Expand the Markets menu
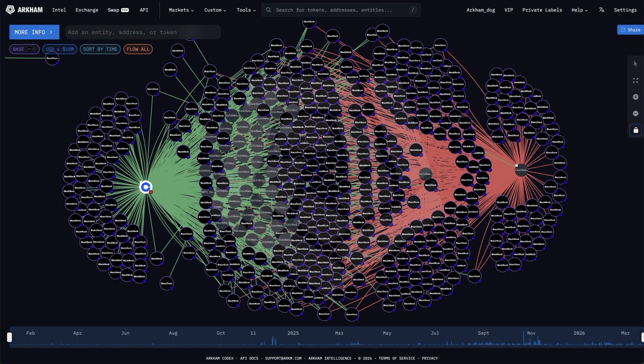This screenshot has height=364, width=644. [181, 10]
